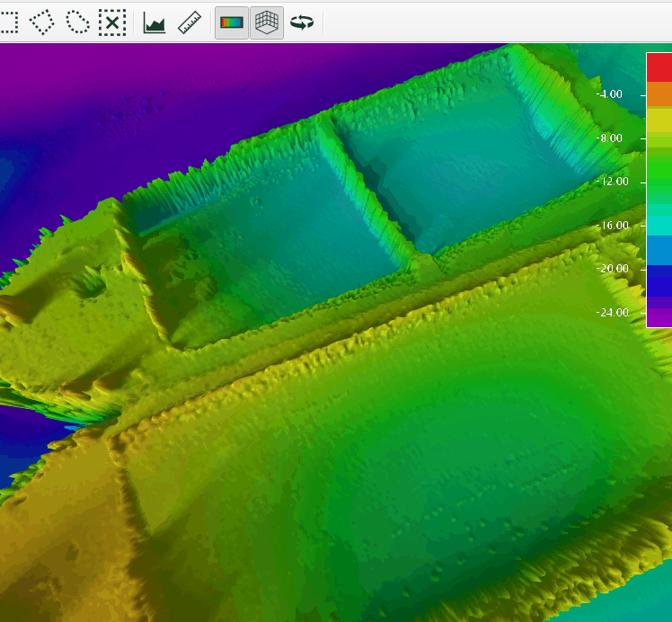
Task: Toggle the 3D mesh grid view
Action: pyautogui.click(x=266, y=22)
